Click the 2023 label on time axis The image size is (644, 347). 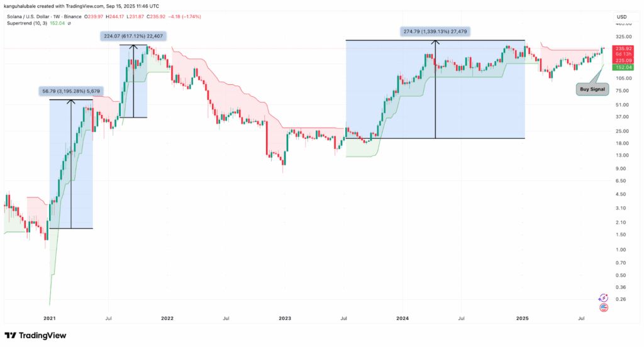point(285,319)
